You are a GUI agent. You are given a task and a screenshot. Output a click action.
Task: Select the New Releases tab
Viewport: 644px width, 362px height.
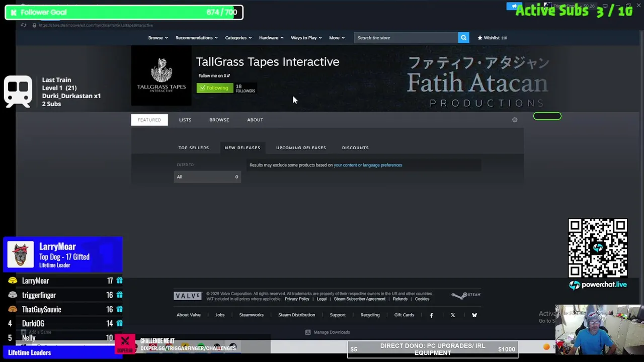tap(243, 148)
